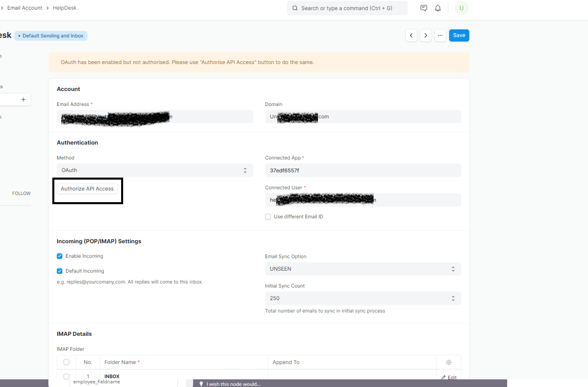Navigate to Email Account via breadcrumb
The width and height of the screenshot is (588, 387).
click(x=25, y=8)
